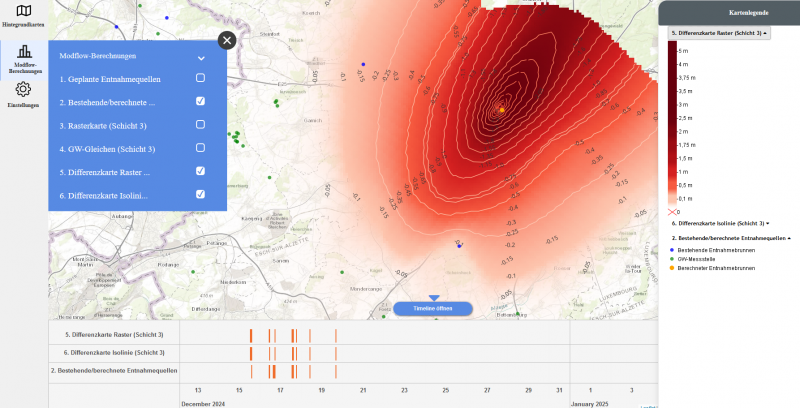Click the orange calculated extraction well marker
The image size is (800, 408).
[x=502, y=108]
